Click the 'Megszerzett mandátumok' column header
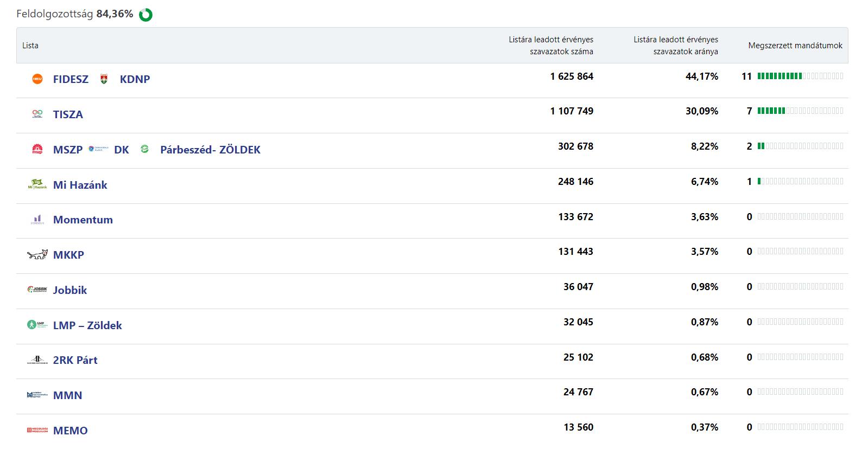Screen dimensions: 868x449 tap(795, 46)
